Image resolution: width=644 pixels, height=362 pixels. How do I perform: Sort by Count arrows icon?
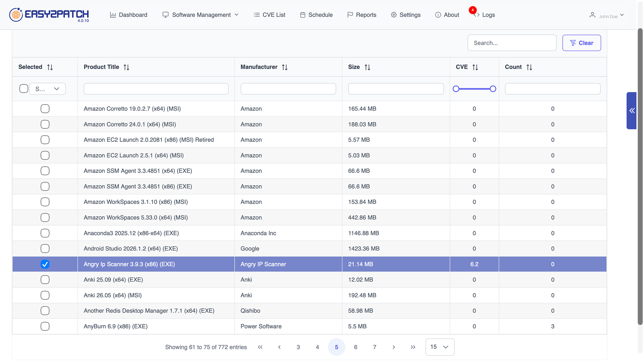529,67
